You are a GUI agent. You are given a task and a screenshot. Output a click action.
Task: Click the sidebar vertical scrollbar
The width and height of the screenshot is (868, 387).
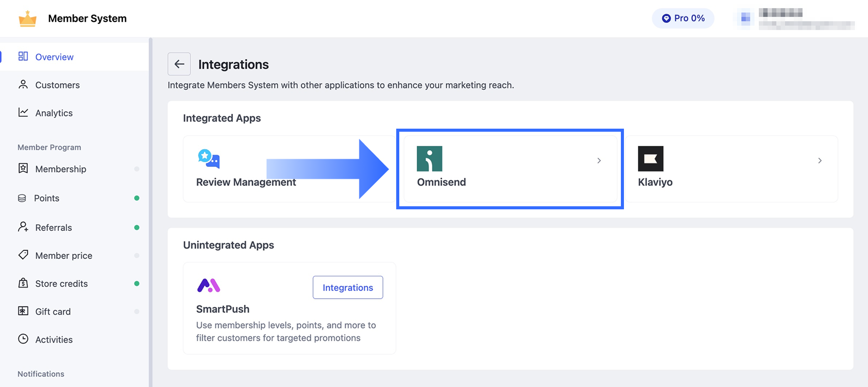click(151, 212)
